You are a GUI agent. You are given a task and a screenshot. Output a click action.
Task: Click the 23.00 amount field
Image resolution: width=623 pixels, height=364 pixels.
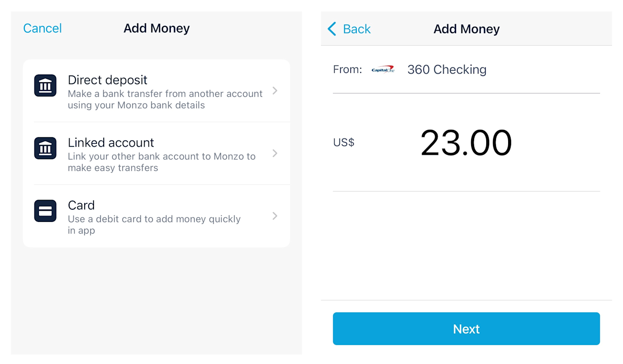466,143
